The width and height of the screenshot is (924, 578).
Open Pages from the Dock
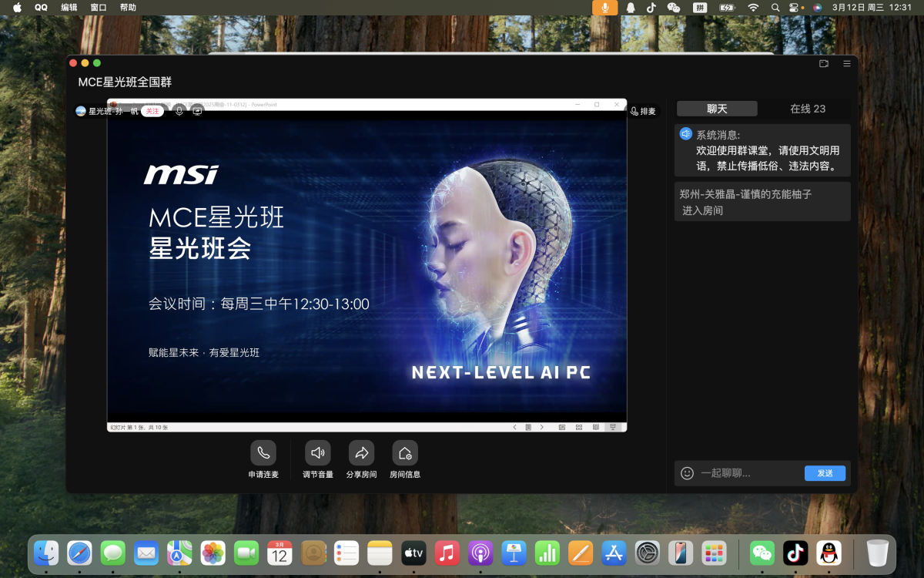(580, 553)
